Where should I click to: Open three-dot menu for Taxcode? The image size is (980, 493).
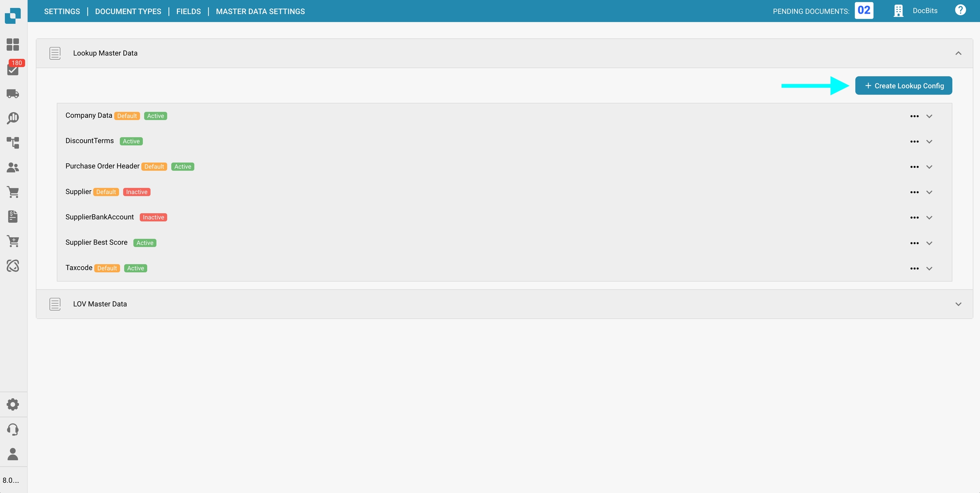click(x=914, y=268)
